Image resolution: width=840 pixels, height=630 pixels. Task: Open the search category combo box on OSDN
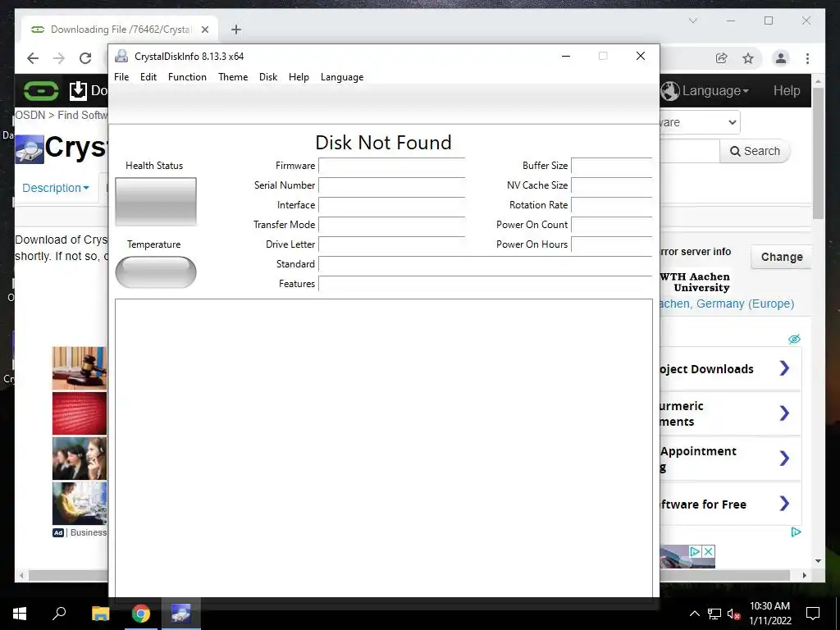[699, 123]
